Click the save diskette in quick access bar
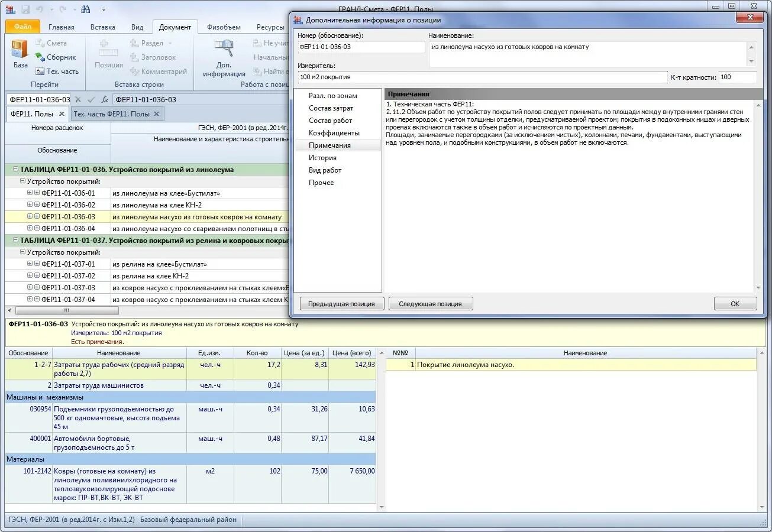Image resolution: width=772 pixels, height=532 pixels. click(x=25, y=9)
